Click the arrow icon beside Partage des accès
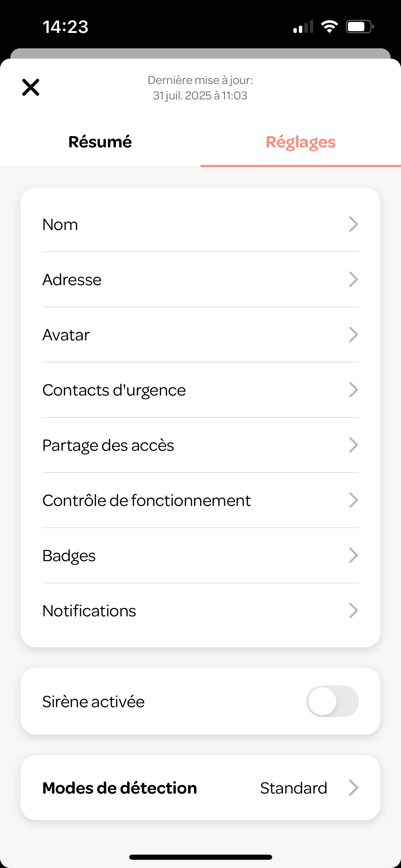 353,445
